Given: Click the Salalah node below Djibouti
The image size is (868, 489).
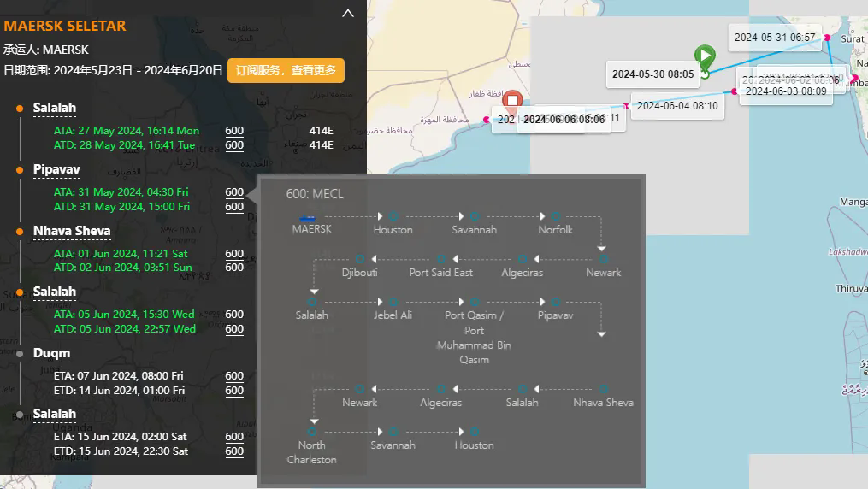Looking at the screenshot, I should tap(311, 302).
